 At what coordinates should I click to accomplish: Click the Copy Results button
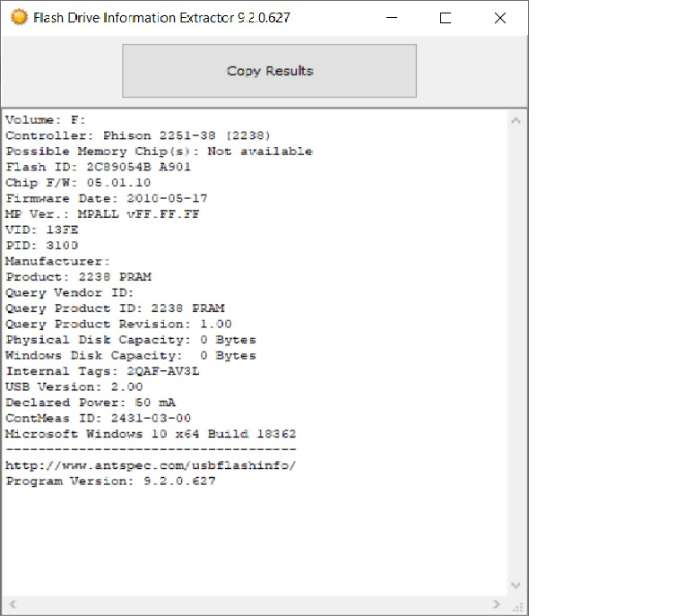coord(269,71)
